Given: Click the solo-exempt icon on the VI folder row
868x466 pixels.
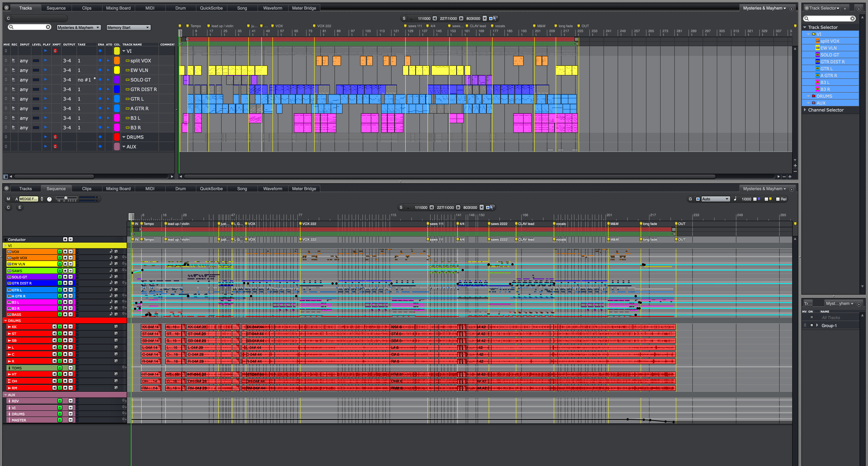Looking at the screenshot, I should [55, 51].
